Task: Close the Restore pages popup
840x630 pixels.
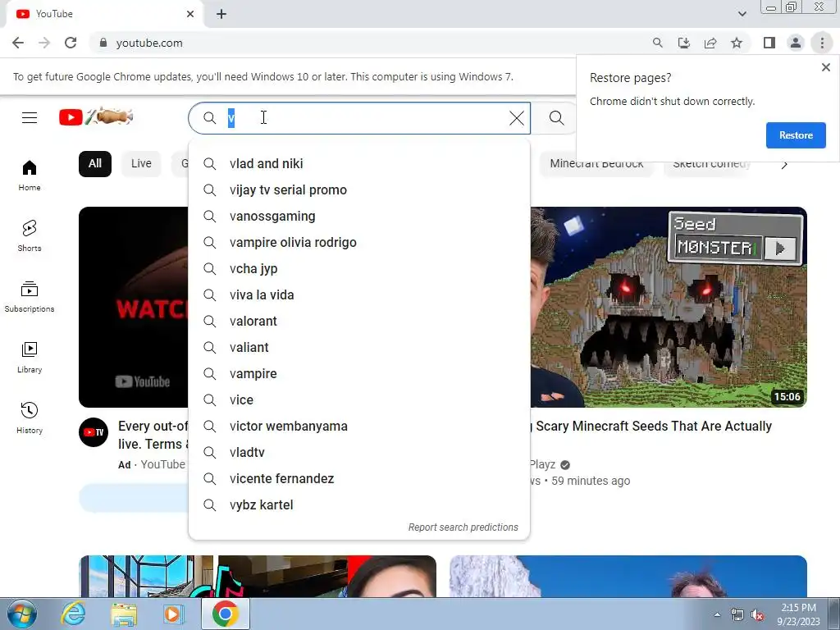Action: (x=825, y=67)
